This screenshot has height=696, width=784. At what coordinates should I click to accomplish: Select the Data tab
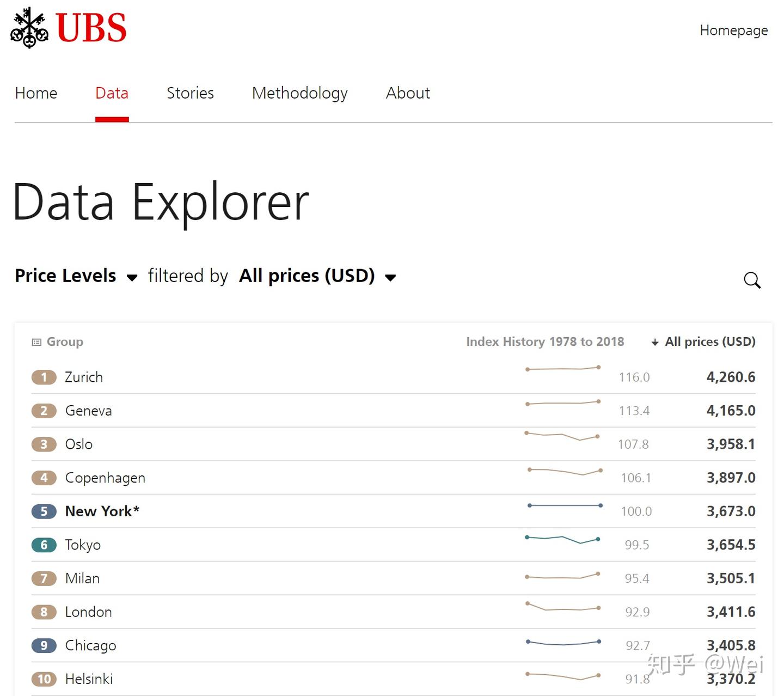(x=112, y=93)
